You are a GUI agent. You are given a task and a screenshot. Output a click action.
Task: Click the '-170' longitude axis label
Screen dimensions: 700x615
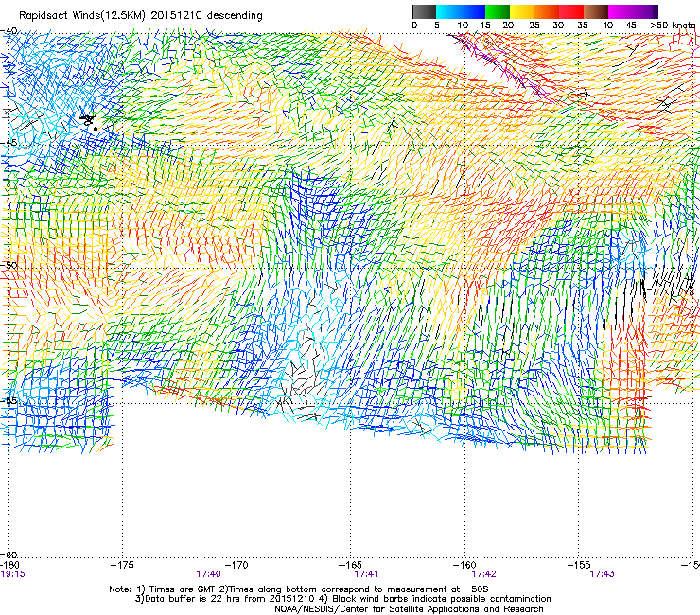(236, 565)
